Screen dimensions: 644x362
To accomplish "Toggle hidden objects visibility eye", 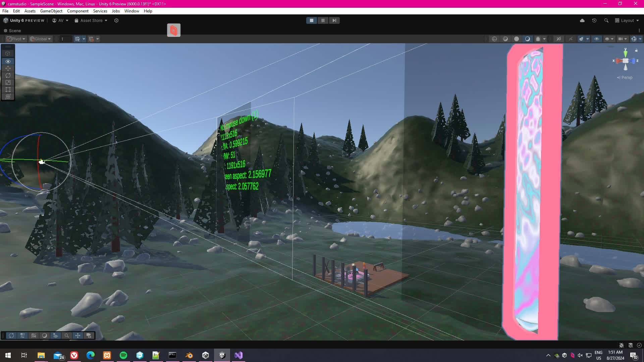I will (596, 39).
